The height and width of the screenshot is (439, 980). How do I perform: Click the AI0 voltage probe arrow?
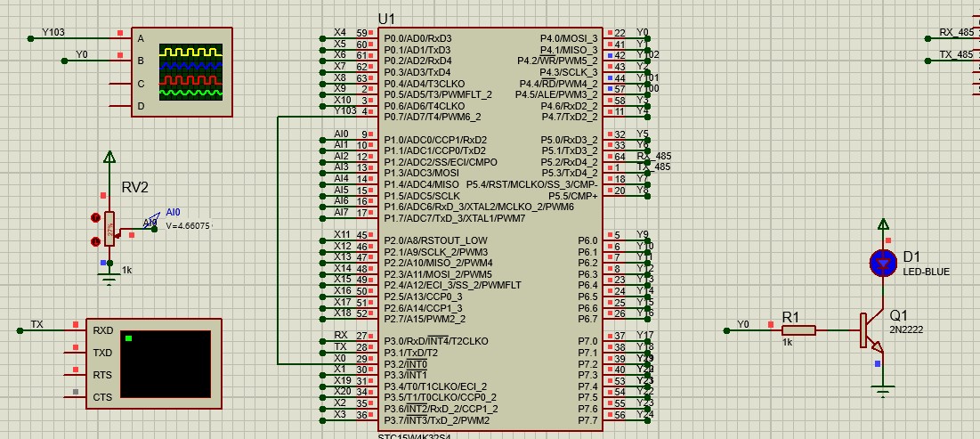coord(151,218)
